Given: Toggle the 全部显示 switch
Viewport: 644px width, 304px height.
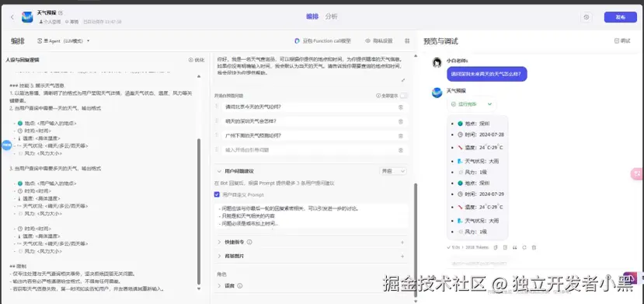Looking at the screenshot, I should (404, 96).
